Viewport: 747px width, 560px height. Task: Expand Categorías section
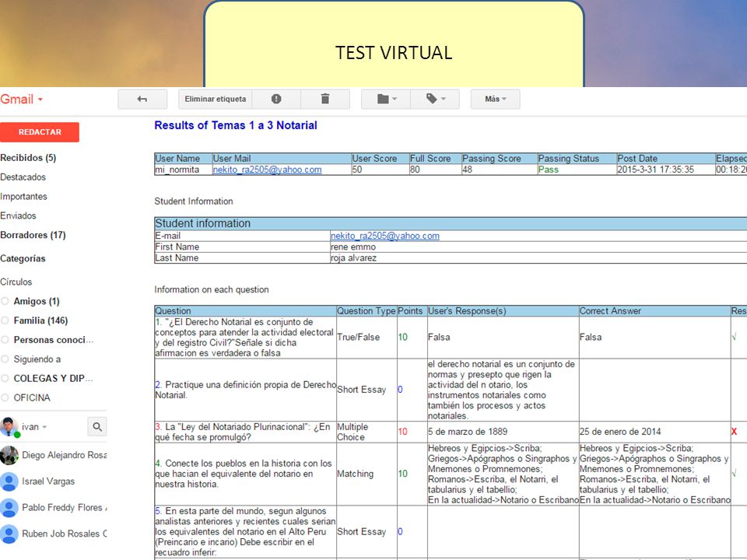[23, 258]
